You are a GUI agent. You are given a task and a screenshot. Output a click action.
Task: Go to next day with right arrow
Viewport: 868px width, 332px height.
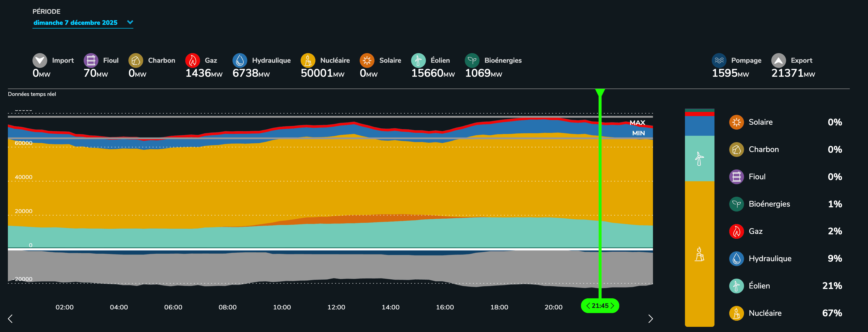tap(650, 318)
